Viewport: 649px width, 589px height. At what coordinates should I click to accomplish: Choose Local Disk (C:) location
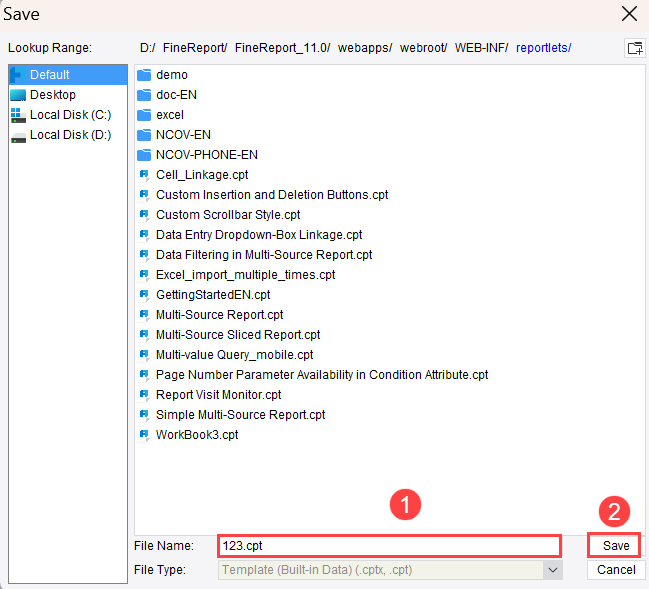click(x=68, y=115)
